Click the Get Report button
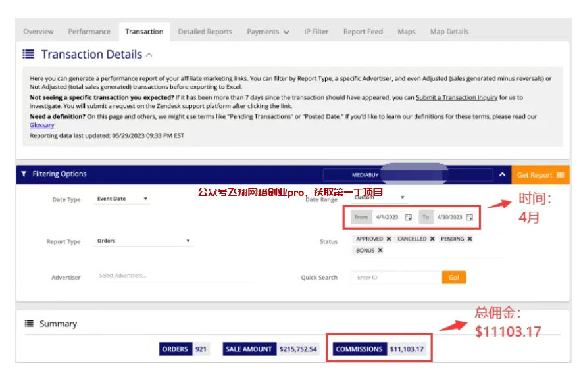The height and width of the screenshot is (392, 579). point(540,175)
